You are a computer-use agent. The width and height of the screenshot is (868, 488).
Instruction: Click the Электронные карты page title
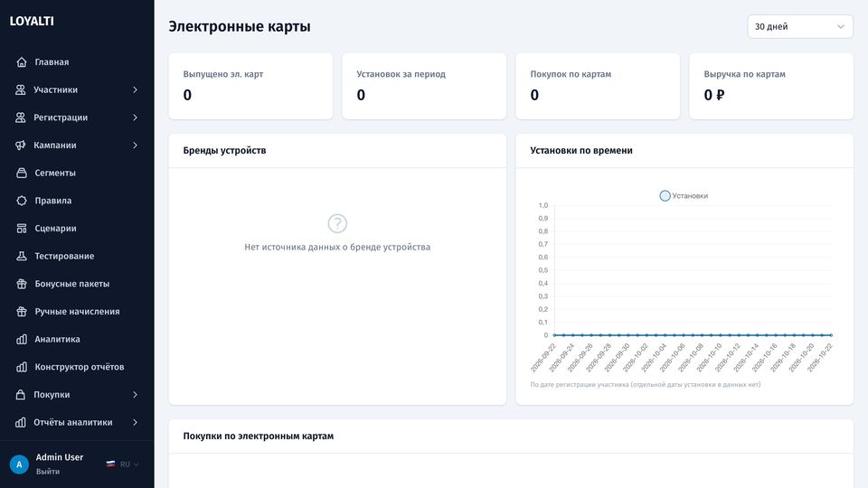tap(239, 26)
